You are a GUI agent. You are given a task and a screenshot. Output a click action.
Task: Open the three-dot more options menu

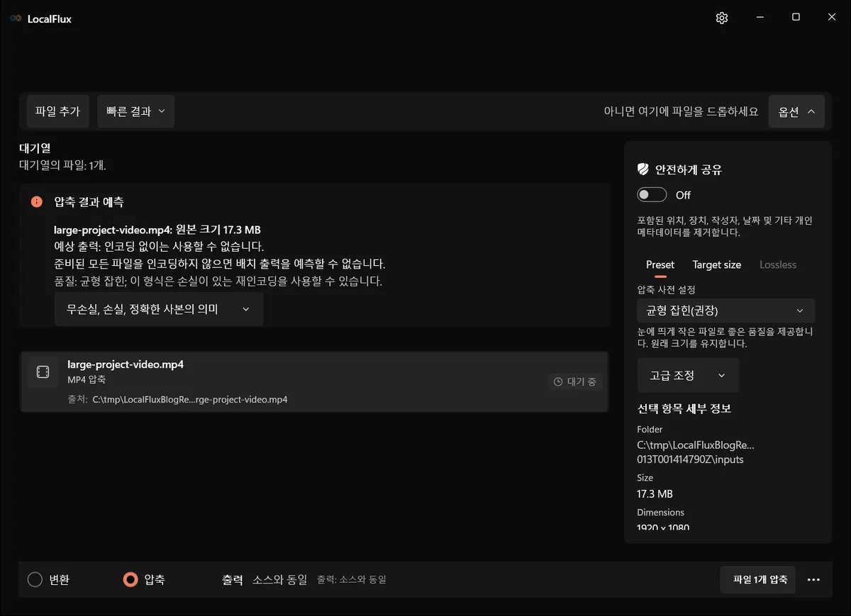tap(813, 580)
